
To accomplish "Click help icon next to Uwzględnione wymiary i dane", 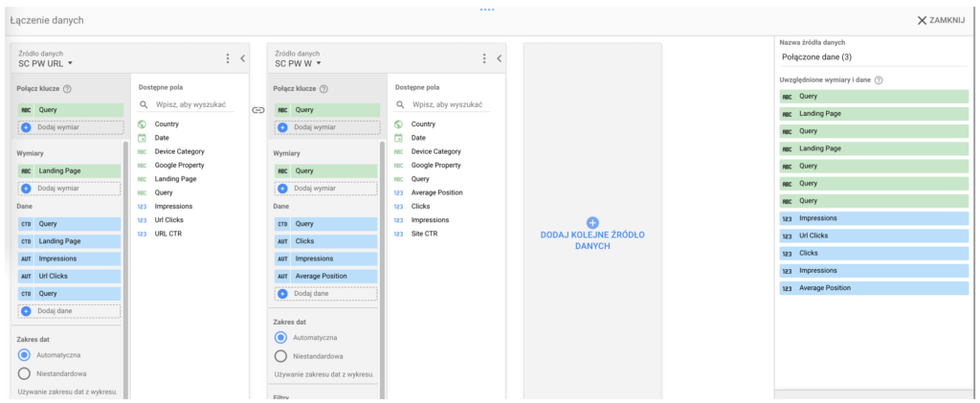I will point(878,80).
